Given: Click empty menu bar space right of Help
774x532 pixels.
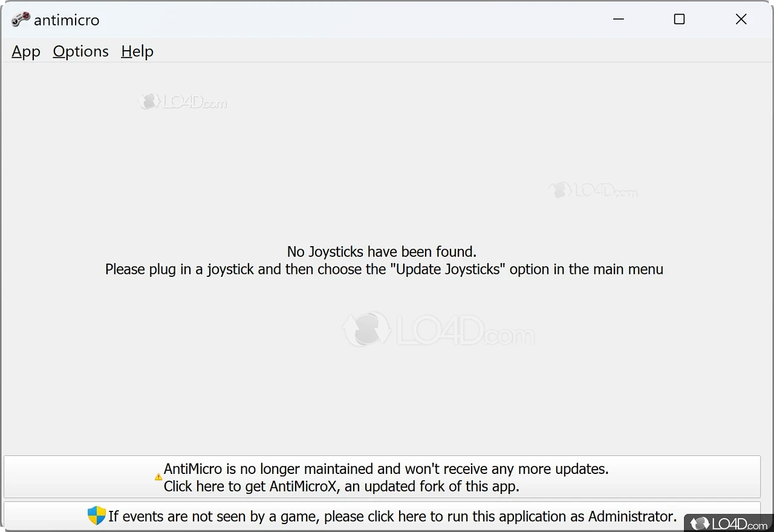Looking at the screenshot, I should click(x=423, y=51).
